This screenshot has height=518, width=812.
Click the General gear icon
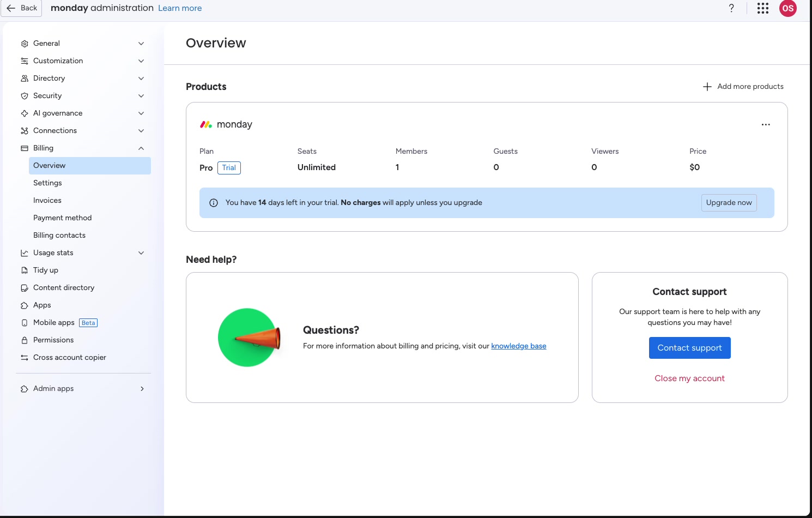(x=25, y=44)
